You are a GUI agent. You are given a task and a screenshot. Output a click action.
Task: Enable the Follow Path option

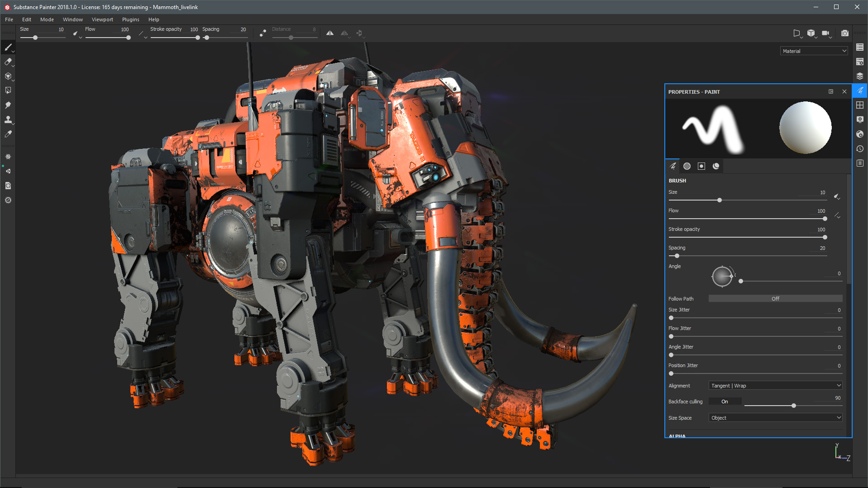click(775, 298)
